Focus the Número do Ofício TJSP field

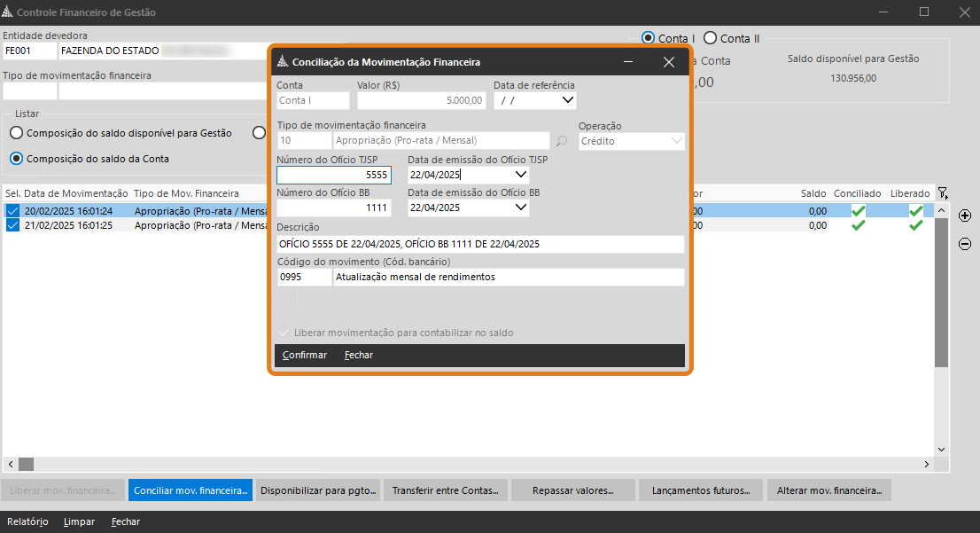click(x=334, y=175)
